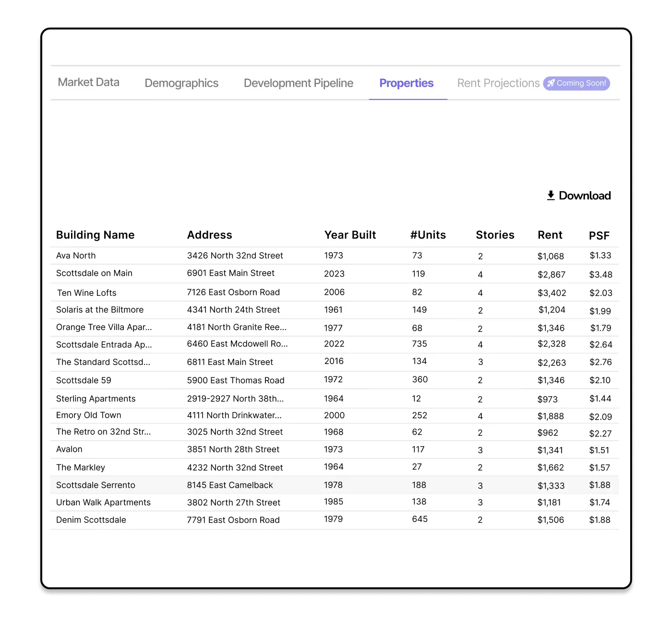
Task: Click address 7126 East Osborn Road
Action: pyautogui.click(x=233, y=292)
